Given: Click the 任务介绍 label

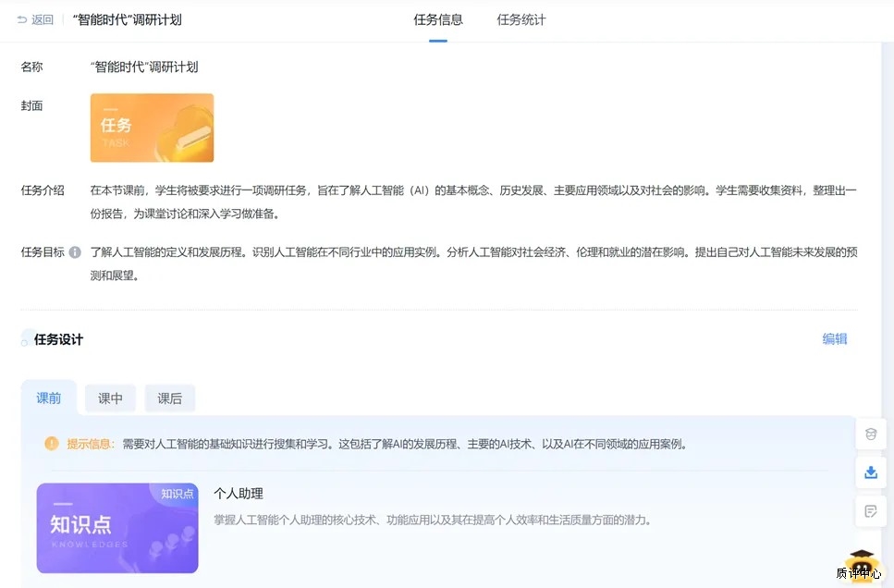Looking at the screenshot, I should tap(43, 190).
